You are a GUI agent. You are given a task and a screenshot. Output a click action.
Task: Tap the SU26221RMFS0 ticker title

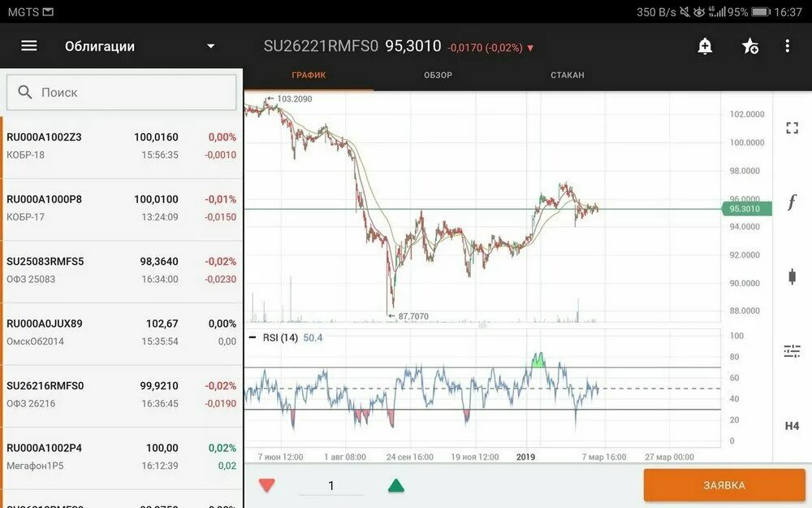pyautogui.click(x=321, y=46)
